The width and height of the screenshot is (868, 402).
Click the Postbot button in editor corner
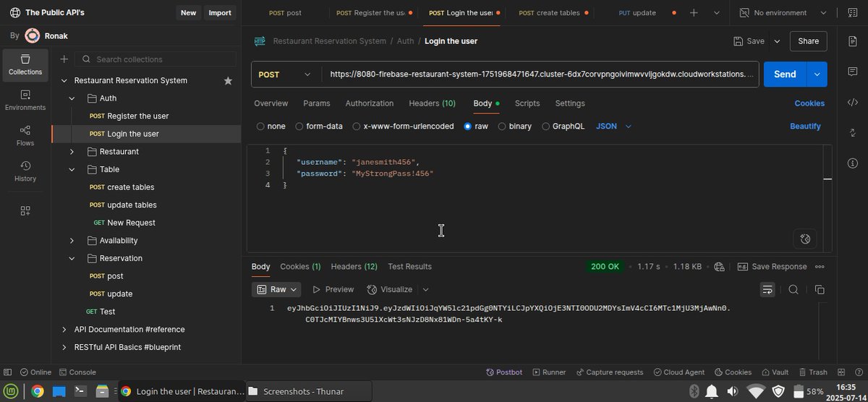(x=805, y=239)
